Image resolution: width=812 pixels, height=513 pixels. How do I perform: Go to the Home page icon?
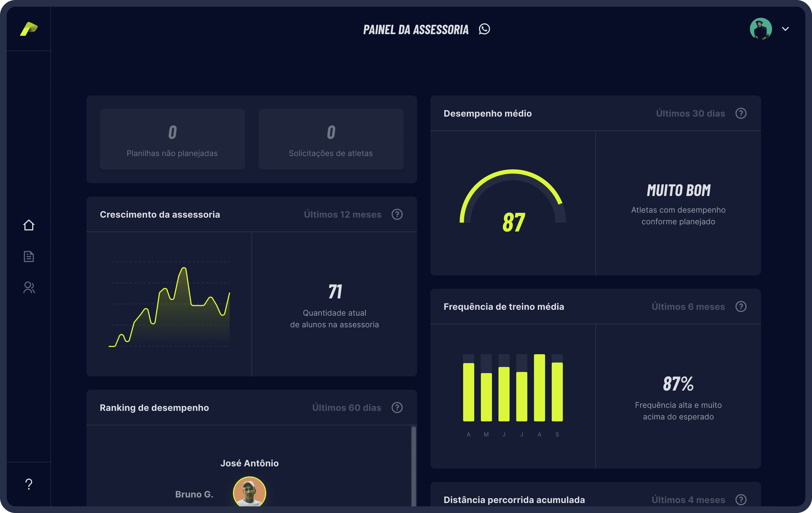click(29, 225)
